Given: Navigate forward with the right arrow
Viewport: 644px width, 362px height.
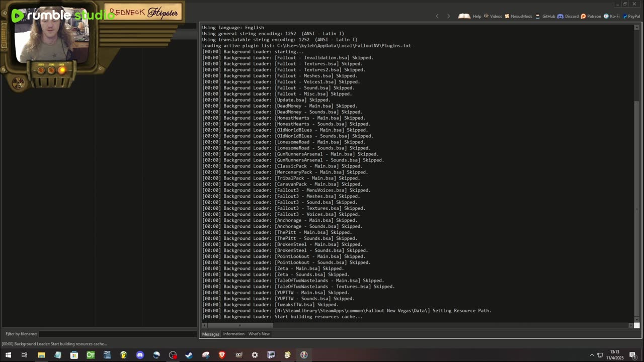Looking at the screenshot, I should 448,16.
